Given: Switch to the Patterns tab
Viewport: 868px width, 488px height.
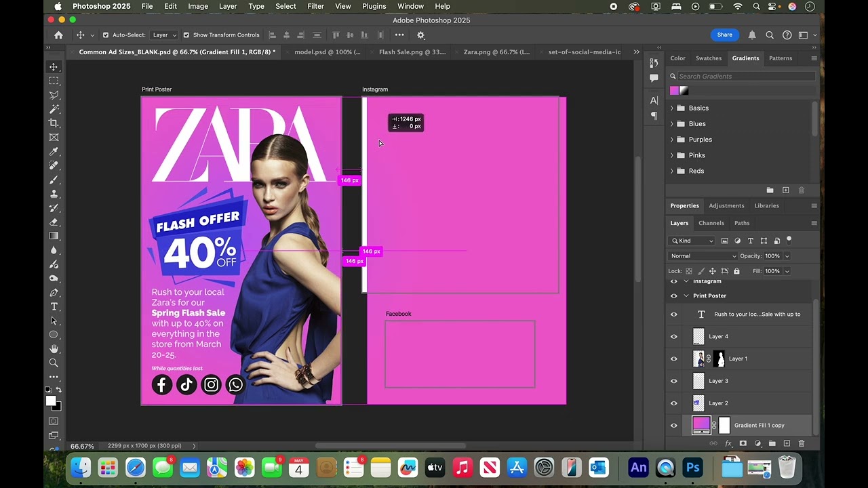Looking at the screenshot, I should (x=781, y=58).
